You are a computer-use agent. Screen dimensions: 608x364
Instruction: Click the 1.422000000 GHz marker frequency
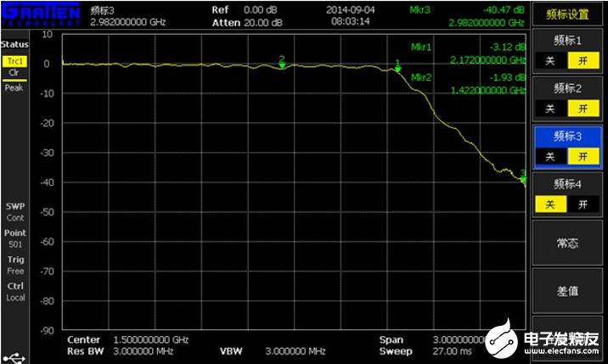click(487, 90)
